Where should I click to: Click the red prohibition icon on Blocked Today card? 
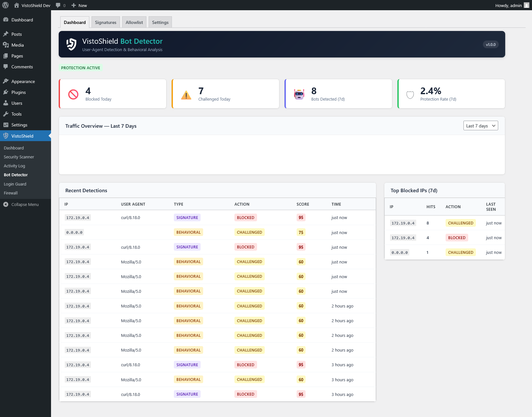coord(73,94)
